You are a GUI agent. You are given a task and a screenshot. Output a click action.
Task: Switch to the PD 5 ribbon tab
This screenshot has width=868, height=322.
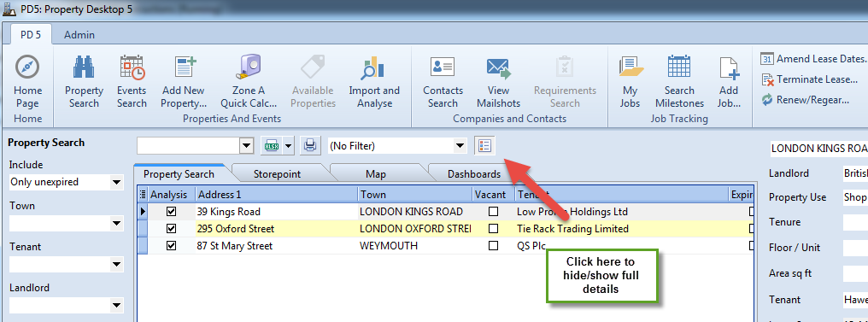[31, 34]
